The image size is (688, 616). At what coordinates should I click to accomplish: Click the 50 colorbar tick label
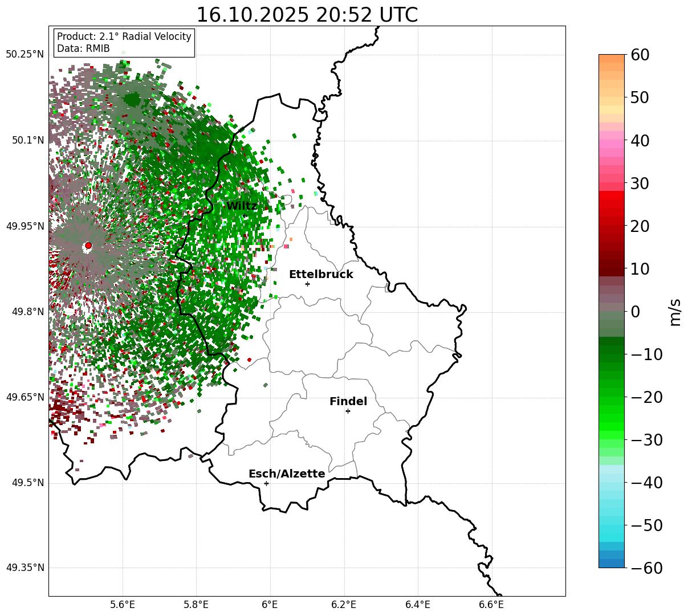point(640,98)
